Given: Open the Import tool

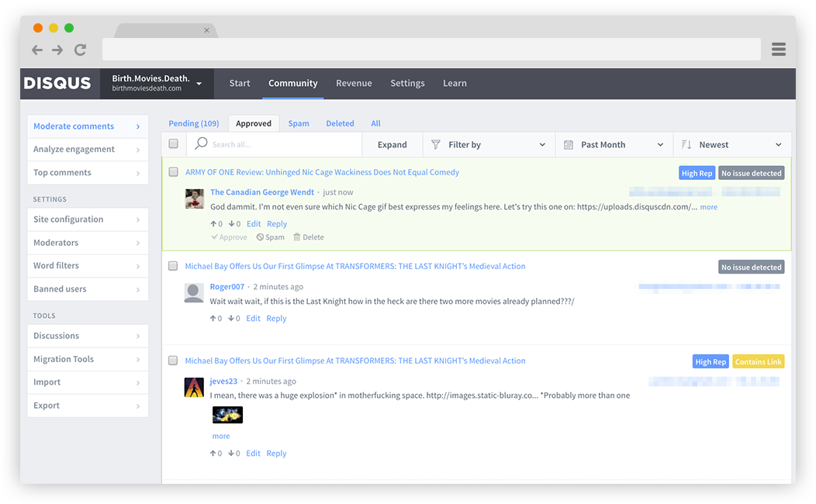Looking at the screenshot, I should (88, 382).
